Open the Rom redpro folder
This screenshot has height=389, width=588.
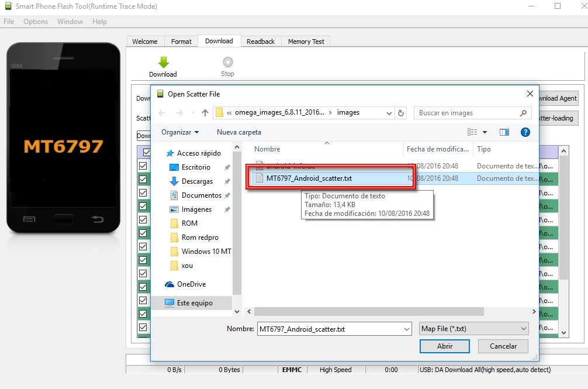pyautogui.click(x=200, y=237)
